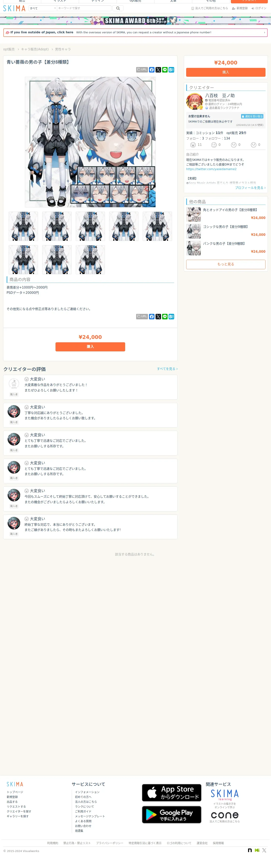Share via LINE above the product image
Viewport: 271px width, 868px height.
tap(165, 70)
